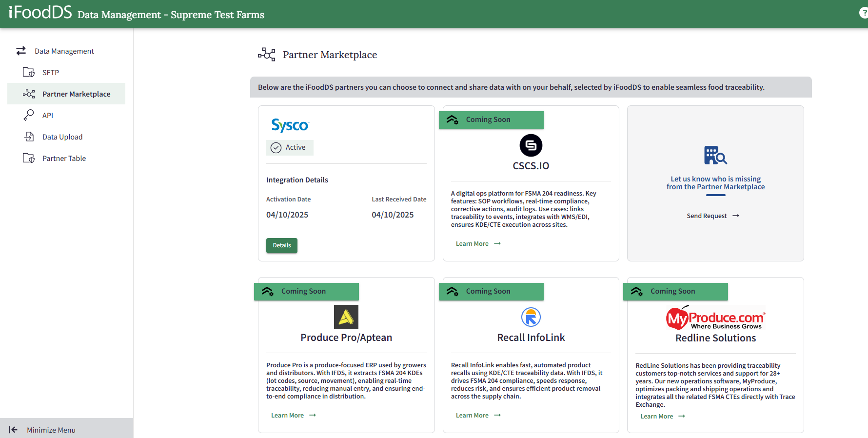Click the building search icon

715,156
